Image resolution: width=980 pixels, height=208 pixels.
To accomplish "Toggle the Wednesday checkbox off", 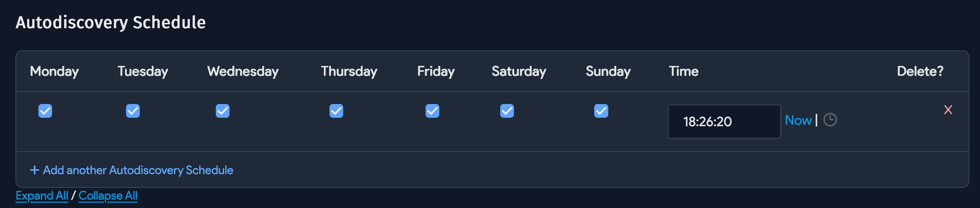I will 222,111.
